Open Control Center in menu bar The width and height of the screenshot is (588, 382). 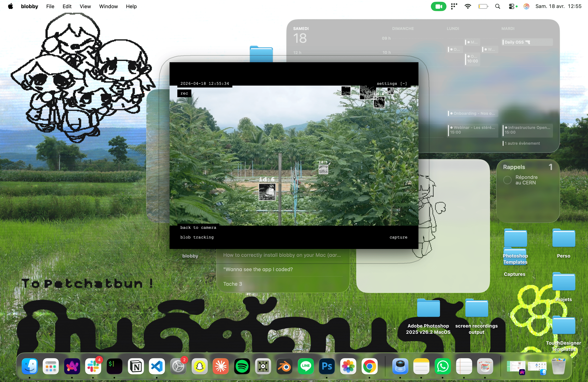(511, 6)
